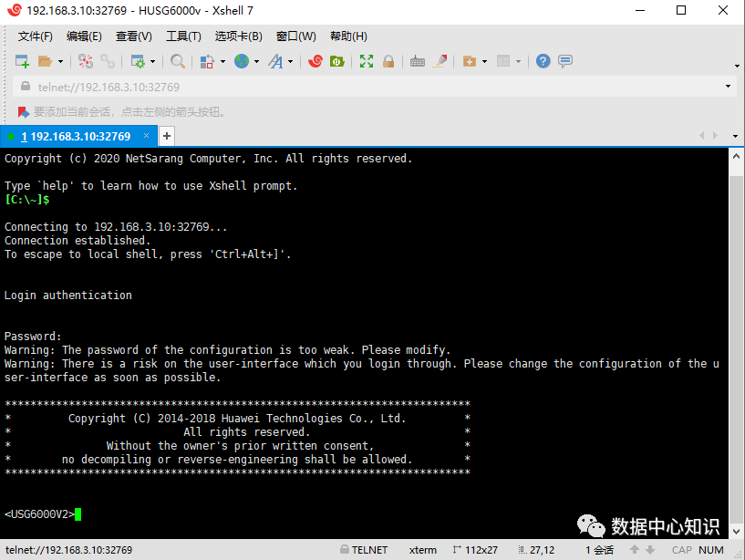
Task: Expand the Encoding globe dropdown arrow
Action: click(256, 61)
